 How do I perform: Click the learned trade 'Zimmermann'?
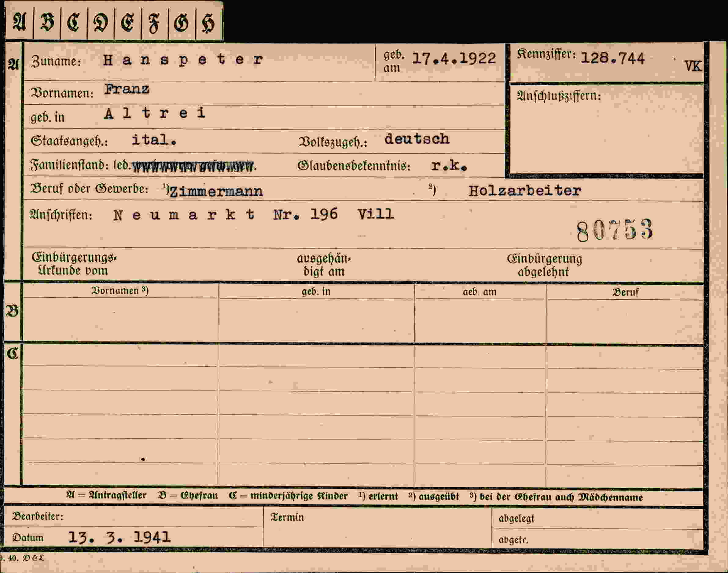pos(216,191)
